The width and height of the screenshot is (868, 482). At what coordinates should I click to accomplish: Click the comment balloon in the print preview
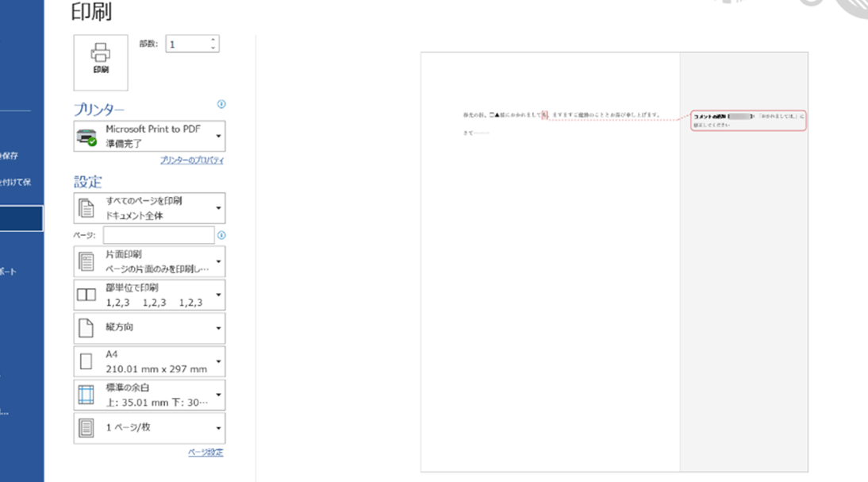tap(747, 120)
